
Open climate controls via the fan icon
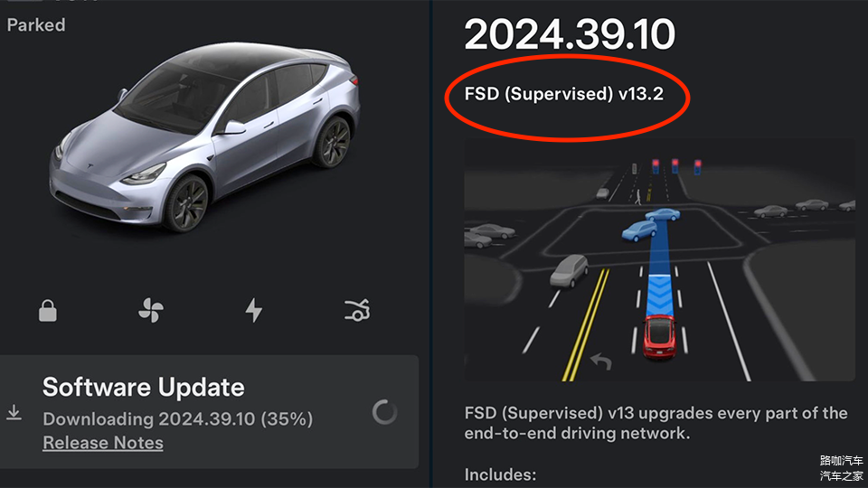click(x=151, y=312)
